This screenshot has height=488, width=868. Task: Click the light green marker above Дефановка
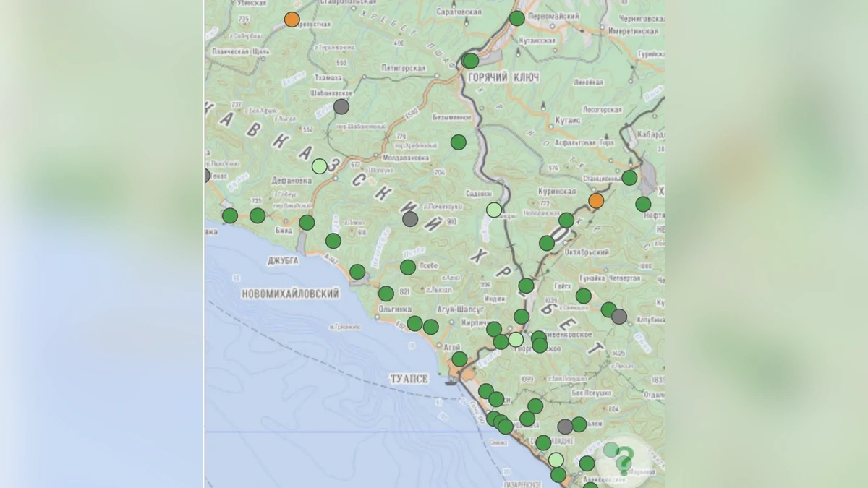click(x=320, y=166)
